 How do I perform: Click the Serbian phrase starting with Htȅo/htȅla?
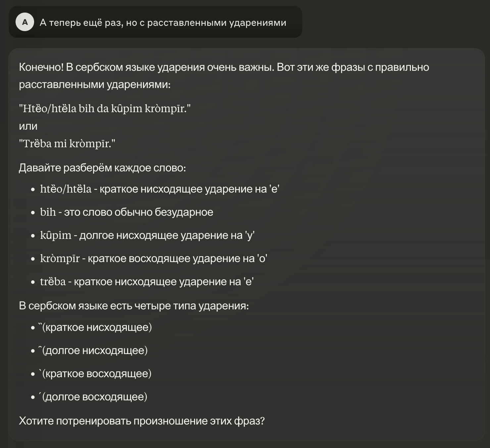pyautogui.click(x=105, y=108)
